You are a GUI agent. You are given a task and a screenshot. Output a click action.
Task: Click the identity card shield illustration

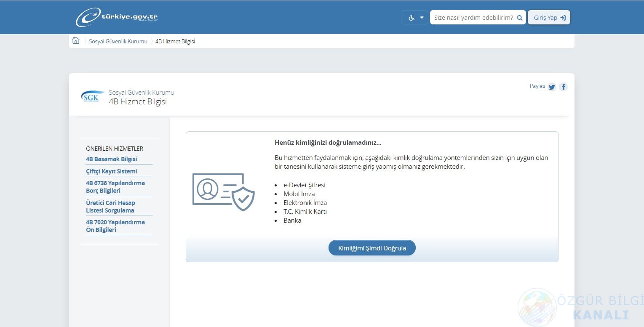pyautogui.click(x=224, y=191)
